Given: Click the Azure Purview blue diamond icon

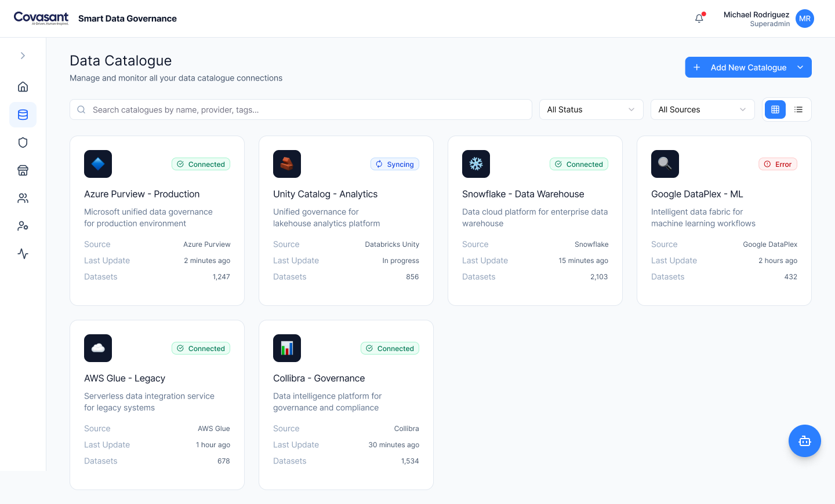Looking at the screenshot, I should (98, 164).
